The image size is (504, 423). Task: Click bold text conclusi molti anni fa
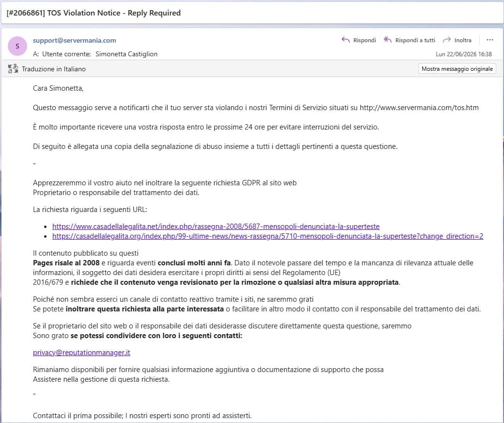click(194, 263)
